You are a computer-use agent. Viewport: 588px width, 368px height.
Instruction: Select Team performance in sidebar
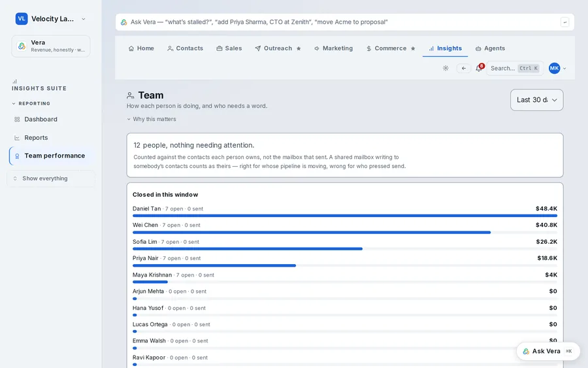[52, 156]
